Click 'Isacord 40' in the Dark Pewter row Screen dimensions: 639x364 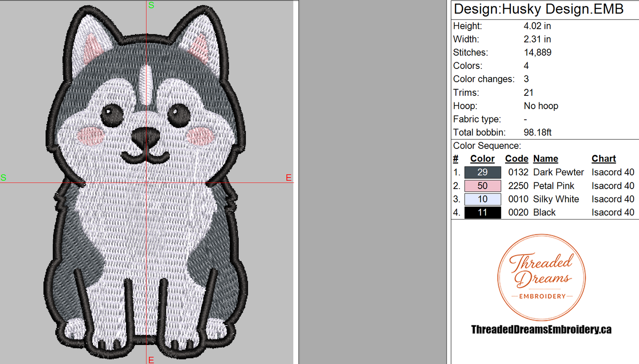(x=613, y=172)
